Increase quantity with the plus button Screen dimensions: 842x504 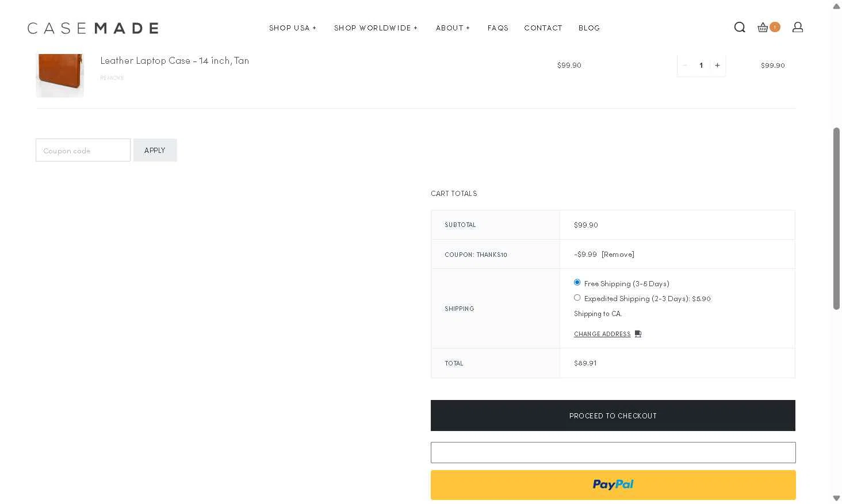click(717, 66)
